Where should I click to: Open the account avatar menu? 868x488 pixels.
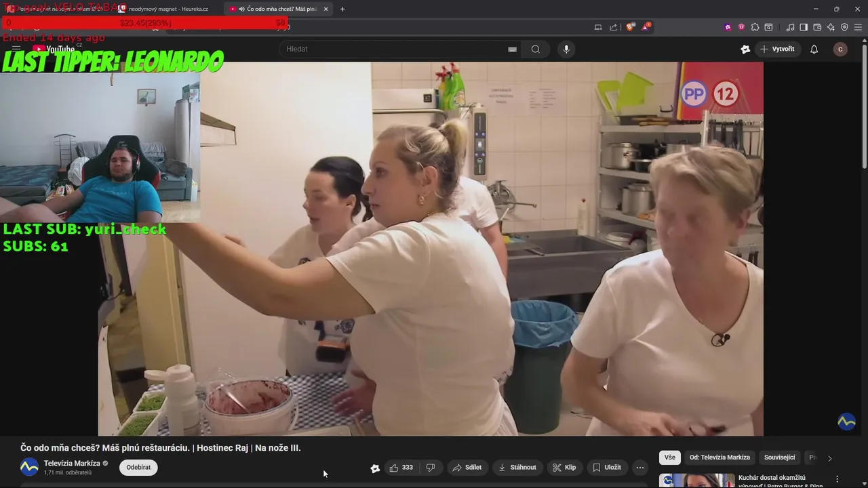(840, 49)
